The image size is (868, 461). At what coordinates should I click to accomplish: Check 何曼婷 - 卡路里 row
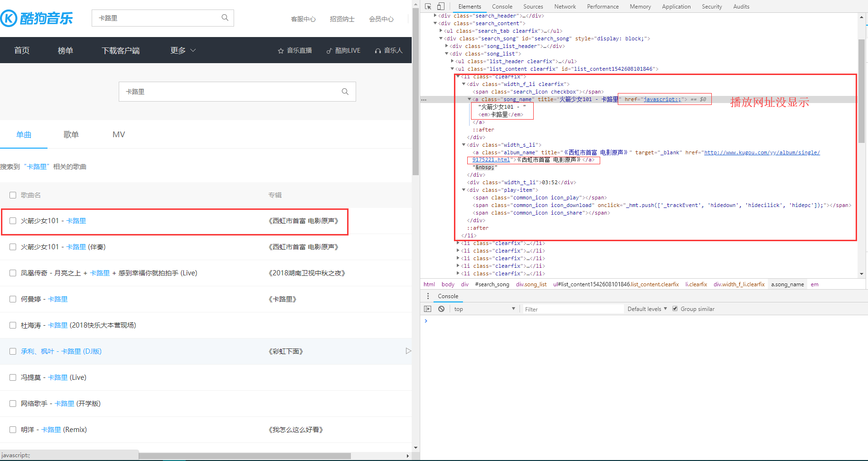pos(13,299)
